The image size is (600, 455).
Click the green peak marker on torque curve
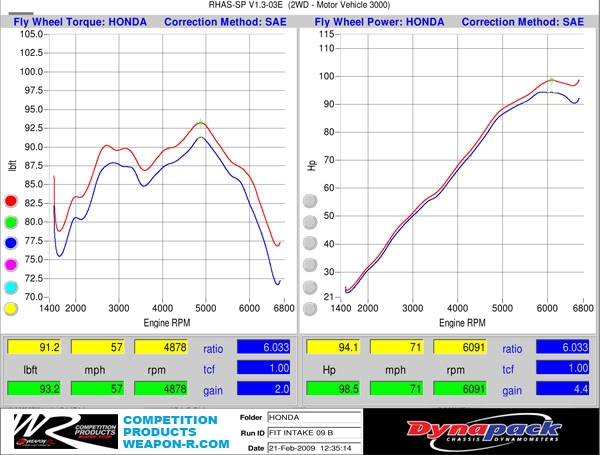[201, 123]
